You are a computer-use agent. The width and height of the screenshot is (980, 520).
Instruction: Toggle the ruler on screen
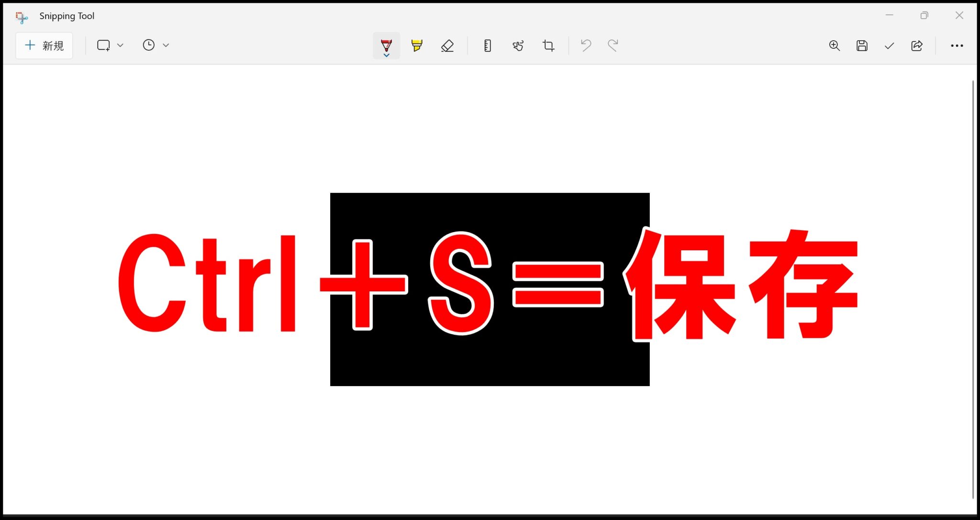(487, 45)
